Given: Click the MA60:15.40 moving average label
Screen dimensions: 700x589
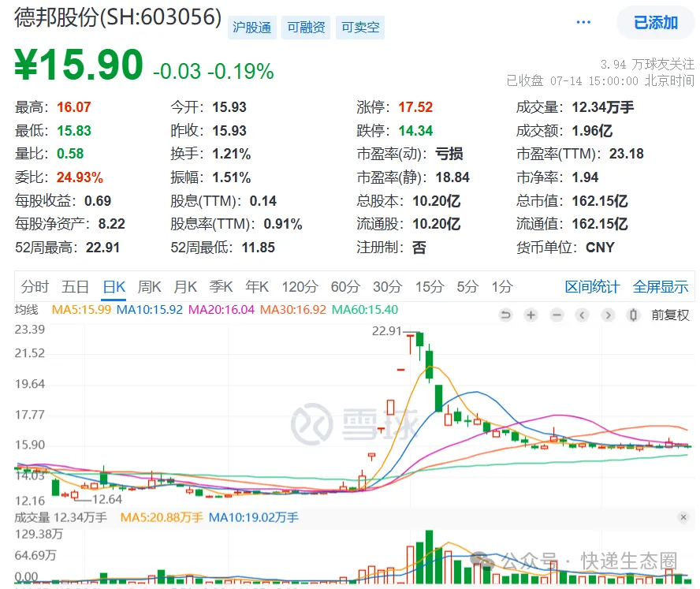Looking at the screenshot, I should point(365,309).
